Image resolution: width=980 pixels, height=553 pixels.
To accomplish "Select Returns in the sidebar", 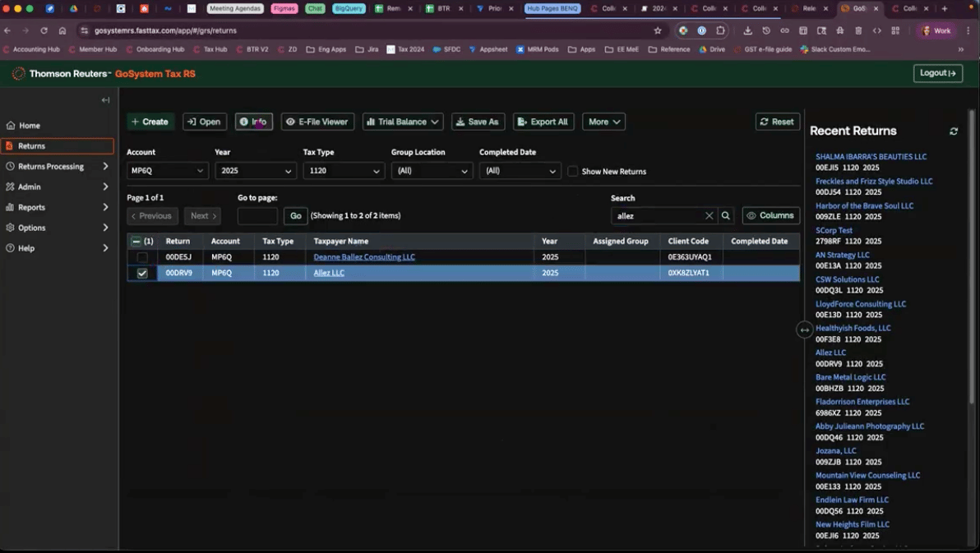I will (57, 146).
